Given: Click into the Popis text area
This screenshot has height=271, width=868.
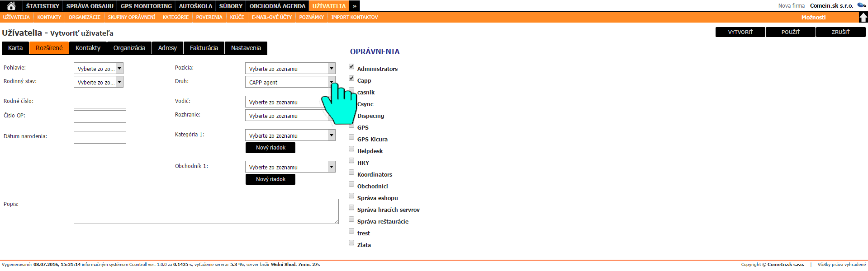Looking at the screenshot, I should pyautogui.click(x=206, y=211).
